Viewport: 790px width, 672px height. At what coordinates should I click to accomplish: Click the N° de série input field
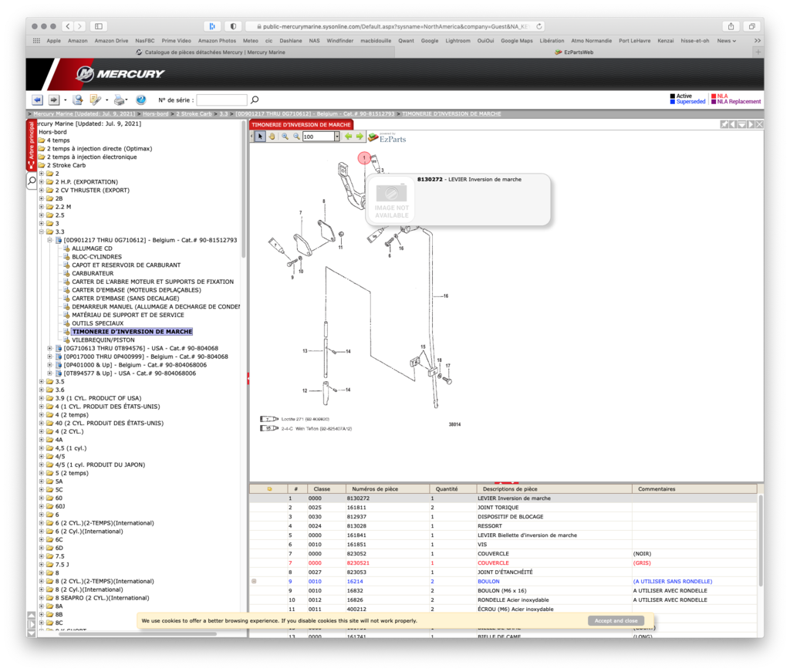(x=221, y=100)
